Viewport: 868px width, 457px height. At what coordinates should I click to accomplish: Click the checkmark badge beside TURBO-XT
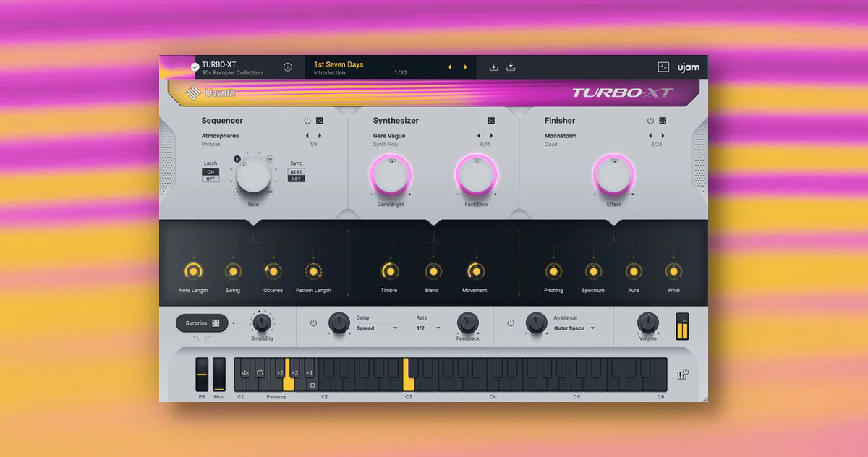click(195, 67)
